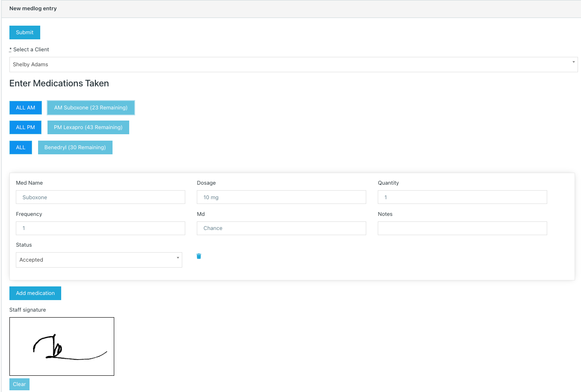Click the New medlog entry title
Viewport: 581px width, 392px height.
click(33, 9)
